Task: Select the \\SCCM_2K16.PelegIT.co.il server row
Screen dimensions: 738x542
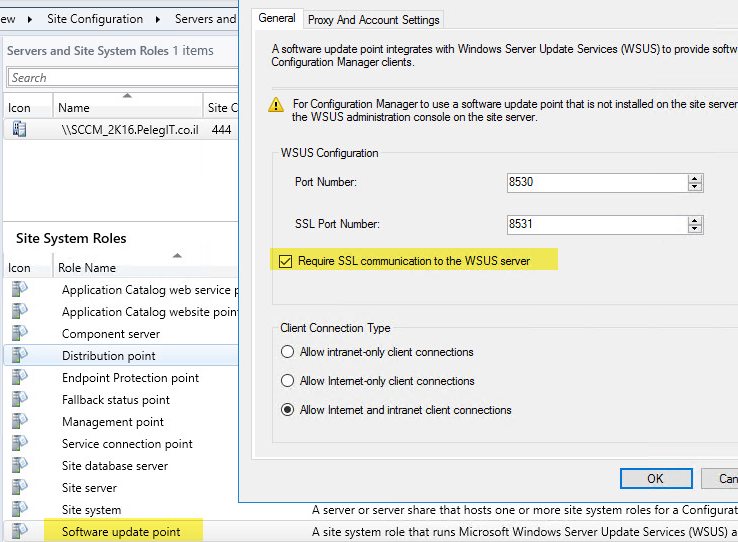Action: click(121, 129)
